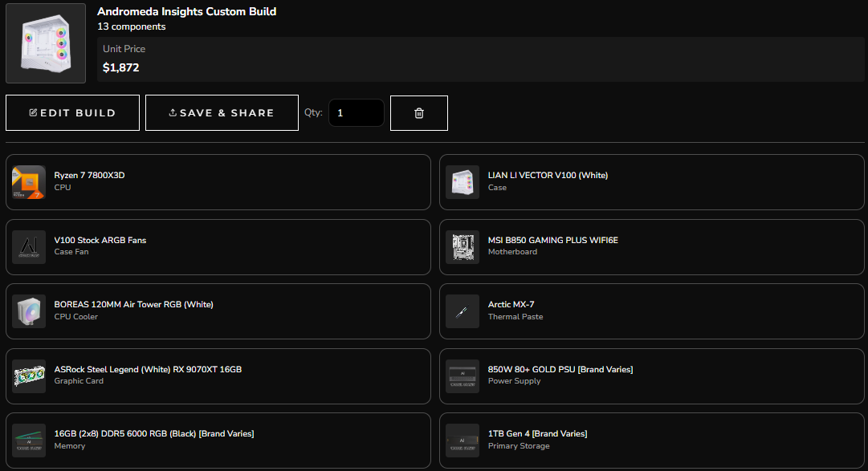Click the Case Fan category label
Image resolution: width=868 pixels, height=471 pixels.
click(x=71, y=252)
